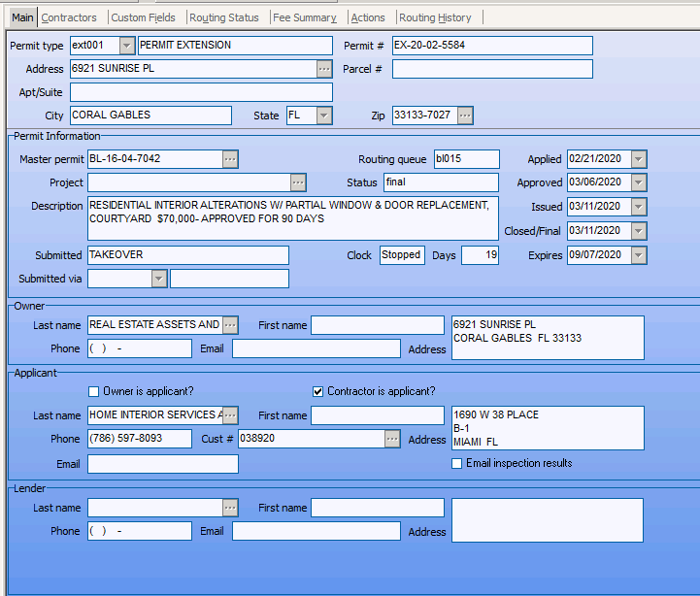
Task: Open Owner last name lookup ellipsis
Action: coord(230,324)
